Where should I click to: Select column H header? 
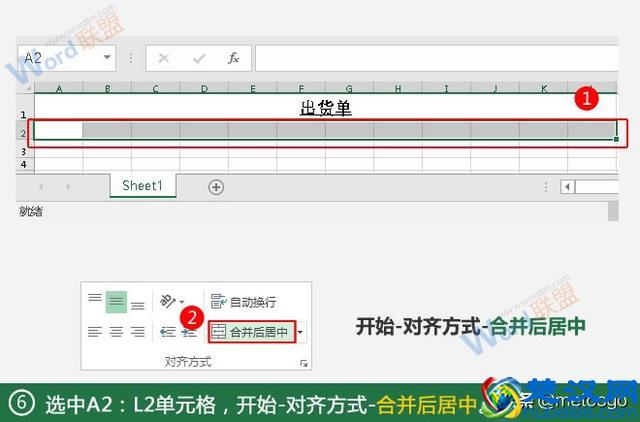pos(398,88)
